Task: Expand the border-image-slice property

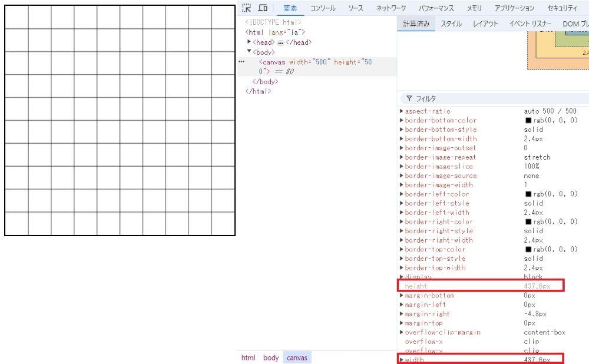Action: 401,167
